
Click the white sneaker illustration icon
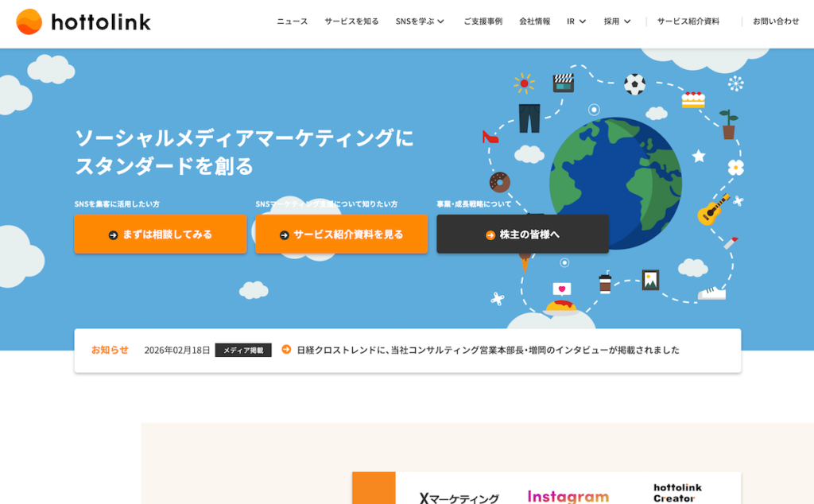[x=712, y=293]
